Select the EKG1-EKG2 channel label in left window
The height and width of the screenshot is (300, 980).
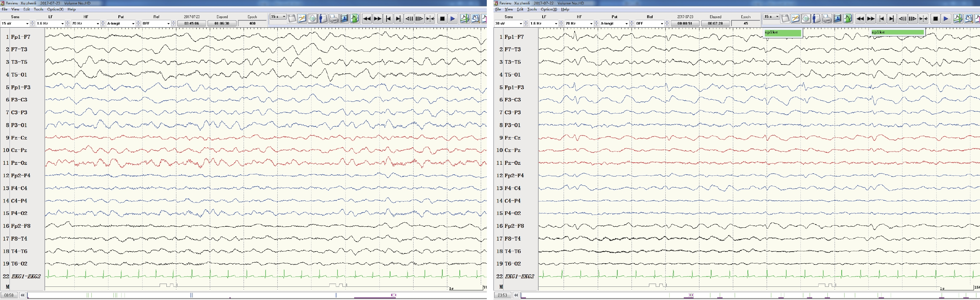coord(26,277)
